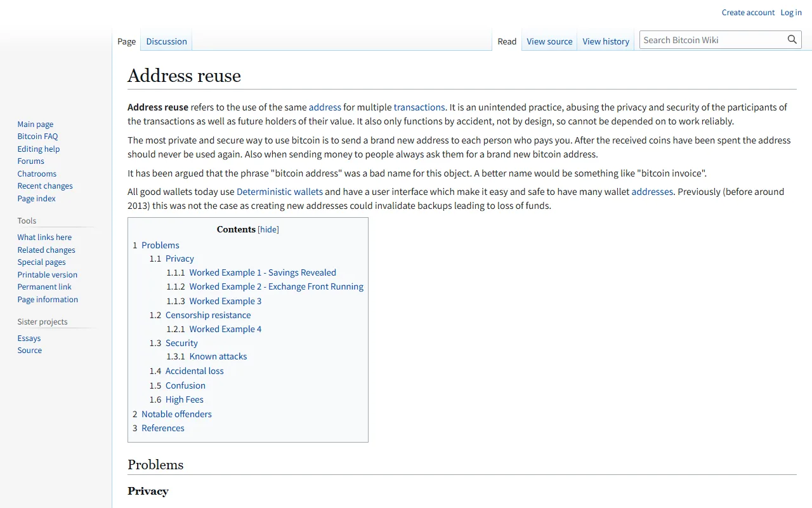Go to Main page in sidebar
Viewport: 812px width, 508px height.
pos(36,124)
